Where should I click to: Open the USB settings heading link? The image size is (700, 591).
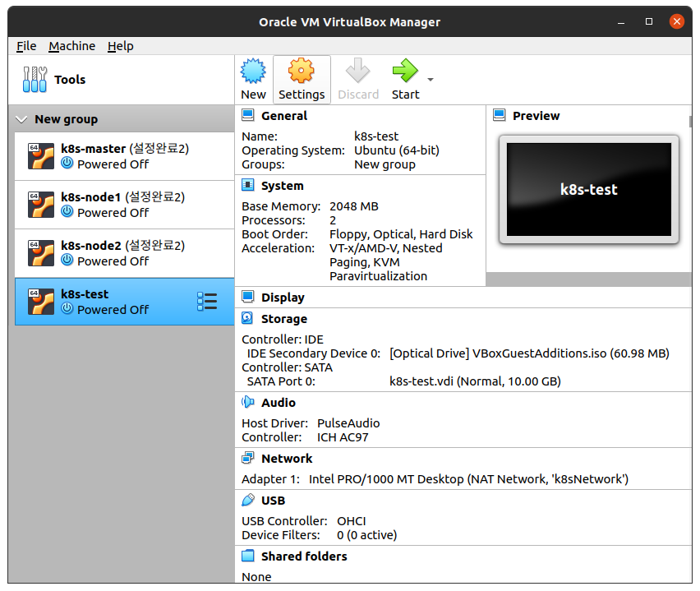tap(273, 501)
